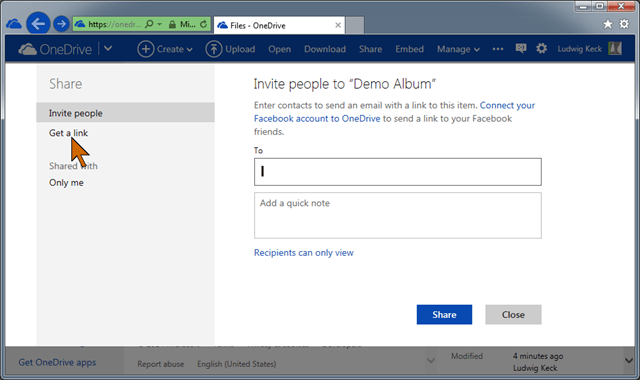Open the more options ellipsis menu
This screenshot has height=380, width=640.
[498, 49]
